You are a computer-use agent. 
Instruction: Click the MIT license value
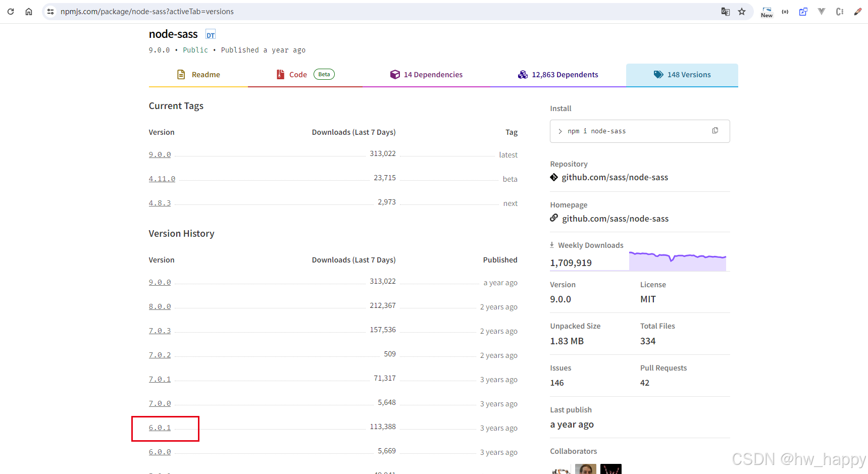(648, 299)
